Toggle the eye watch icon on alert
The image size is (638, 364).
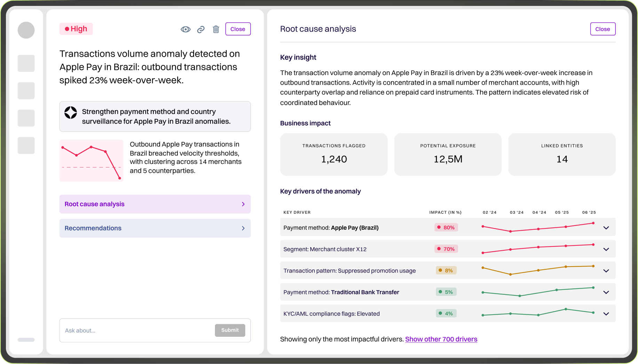click(185, 29)
